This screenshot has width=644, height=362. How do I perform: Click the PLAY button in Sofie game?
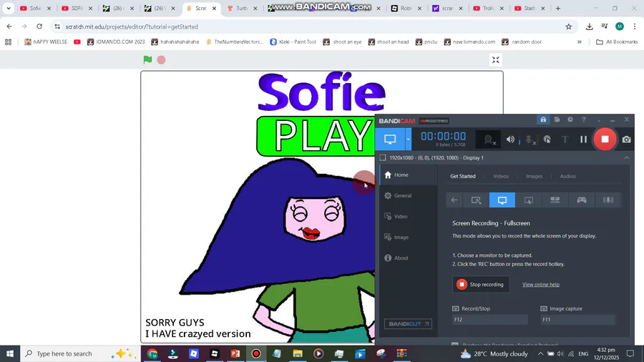pos(316,136)
